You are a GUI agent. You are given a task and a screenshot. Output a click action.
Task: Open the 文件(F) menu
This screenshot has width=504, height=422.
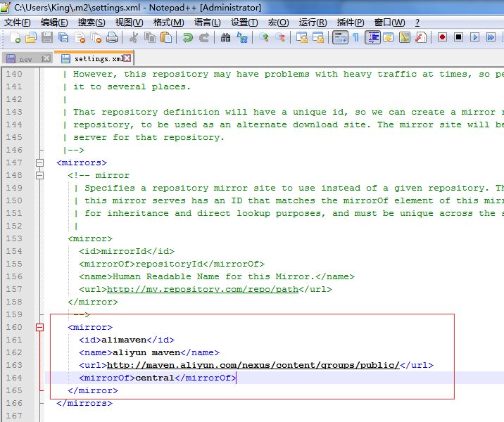[x=18, y=23]
